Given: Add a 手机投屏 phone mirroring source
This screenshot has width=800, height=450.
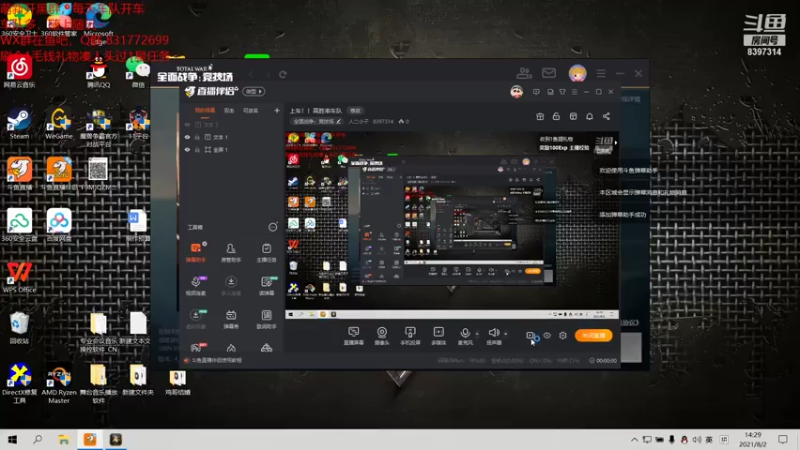Looking at the screenshot, I should pos(410,336).
